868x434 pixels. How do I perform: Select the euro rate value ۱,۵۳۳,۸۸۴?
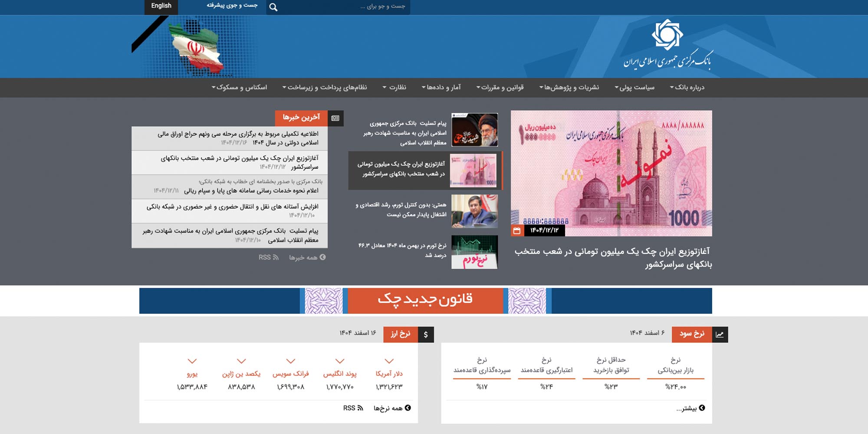(x=192, y=387)
